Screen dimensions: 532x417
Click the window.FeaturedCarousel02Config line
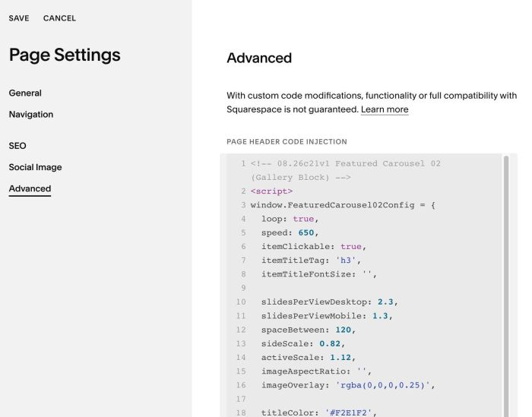pos(343,205)
